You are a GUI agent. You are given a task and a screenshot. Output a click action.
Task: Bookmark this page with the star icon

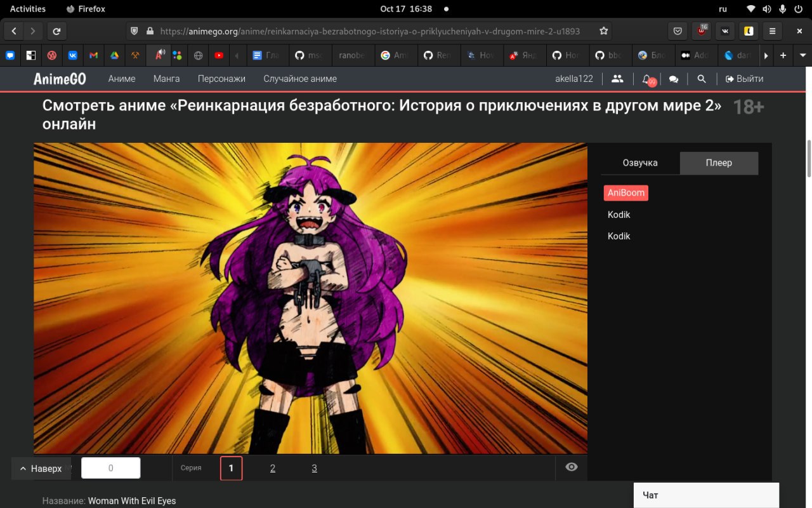click(603, 30)
